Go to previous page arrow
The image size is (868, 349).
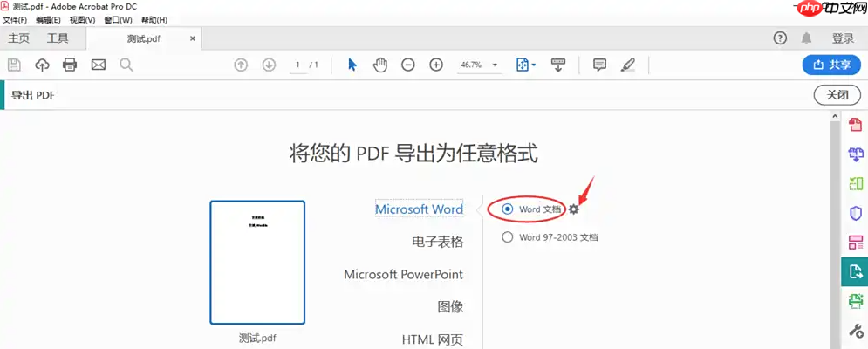[x=241, y=65]
